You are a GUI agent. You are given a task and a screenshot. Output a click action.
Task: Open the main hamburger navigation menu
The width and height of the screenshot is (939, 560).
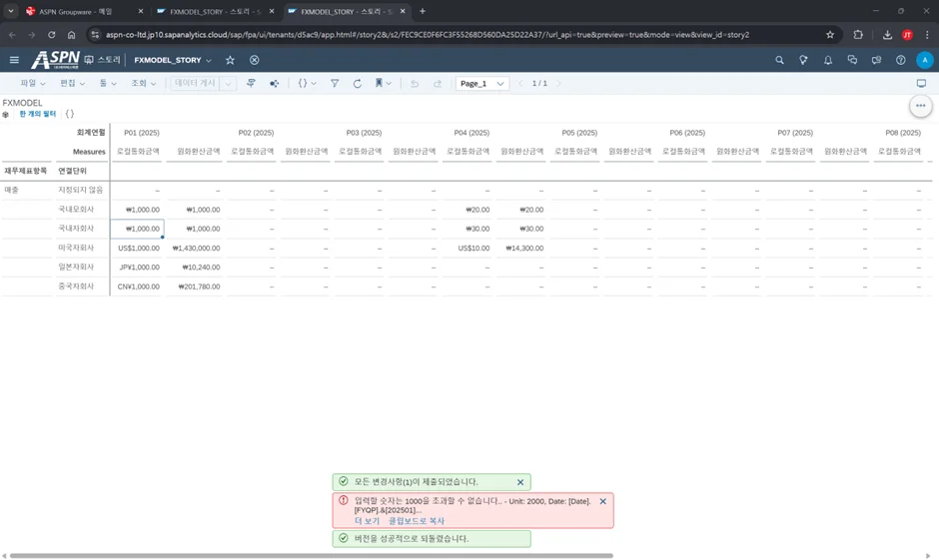(x=14, y=60)
